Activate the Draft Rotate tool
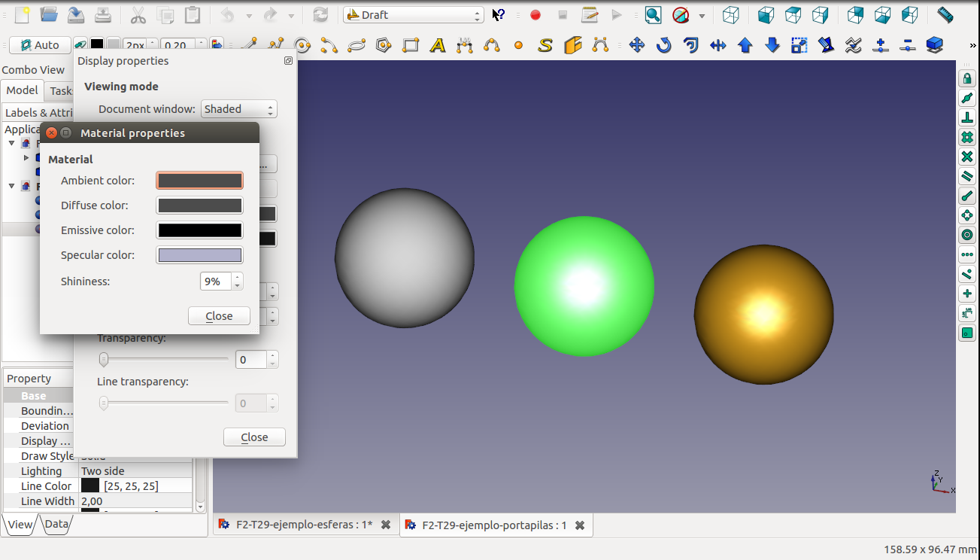The image size is (980, 560). click(663, 46)
